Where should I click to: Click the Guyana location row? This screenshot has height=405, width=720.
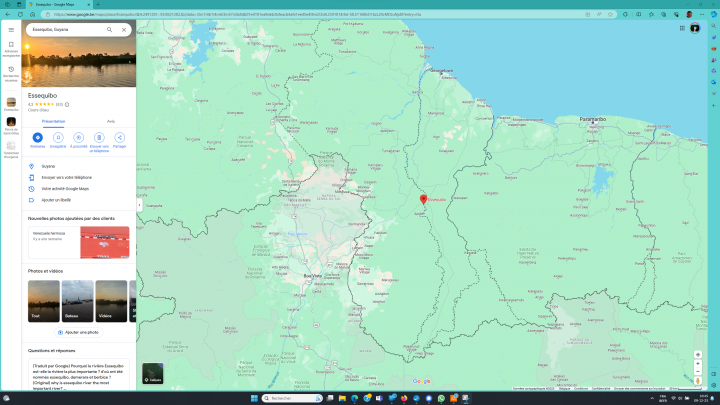[x=79, y=166]
